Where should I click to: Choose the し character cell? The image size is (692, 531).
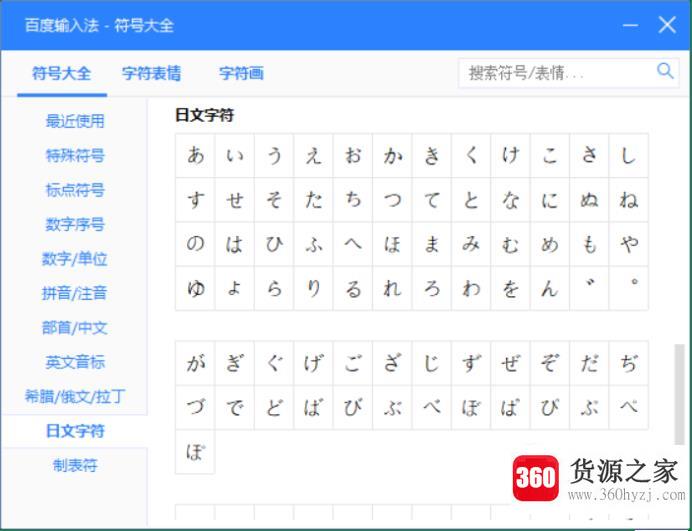(628, 155)
